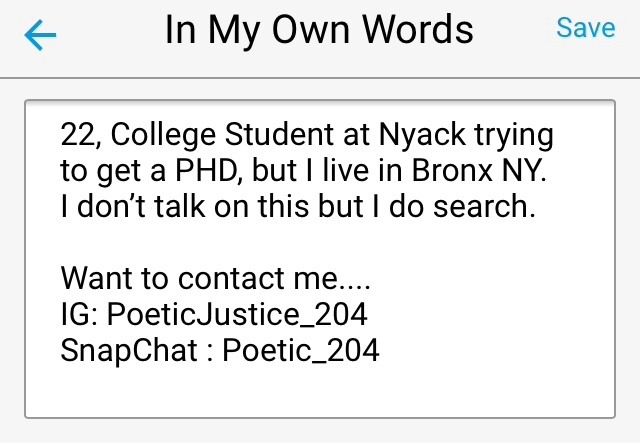This screenshot has width=640, height=444.
Task: Click the word search in third line
Action: coord(484,206)
